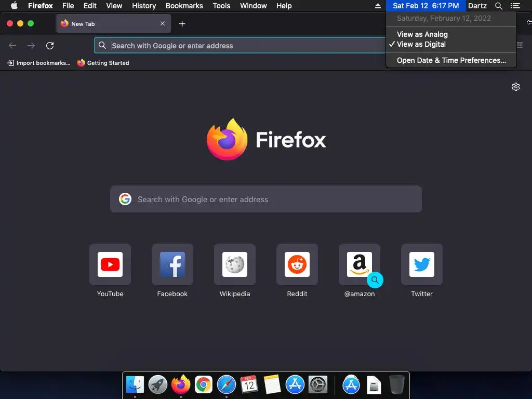Screen dimensions: 532x399
Task: Click the new tab personalize gear icon
Action: point(516,87)
